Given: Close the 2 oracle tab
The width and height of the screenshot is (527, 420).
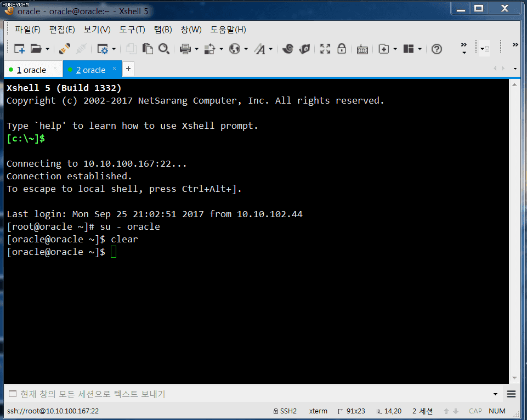Looking at the screenshot, I should point(114,68).
